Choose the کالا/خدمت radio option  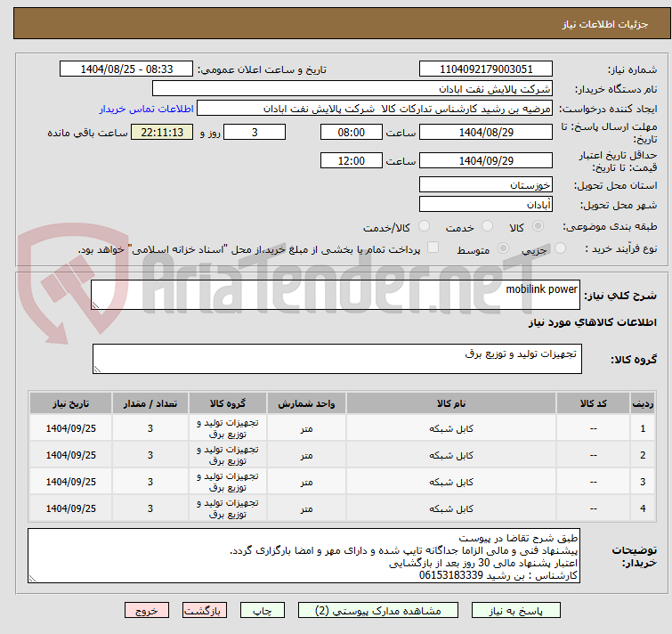coord(424,227)
